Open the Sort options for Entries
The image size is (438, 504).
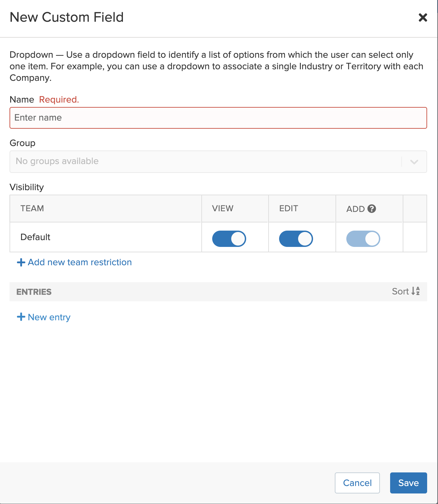[406, 291]
